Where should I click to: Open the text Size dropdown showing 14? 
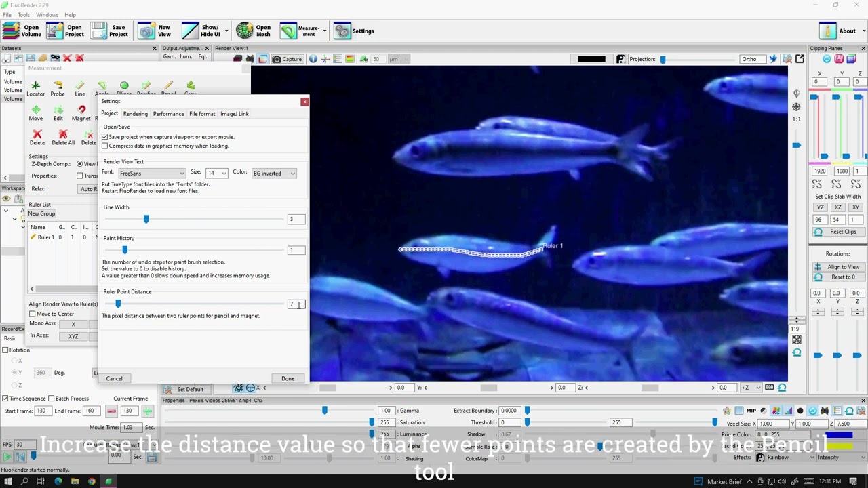pyautogui.click(x=217, y=174)
